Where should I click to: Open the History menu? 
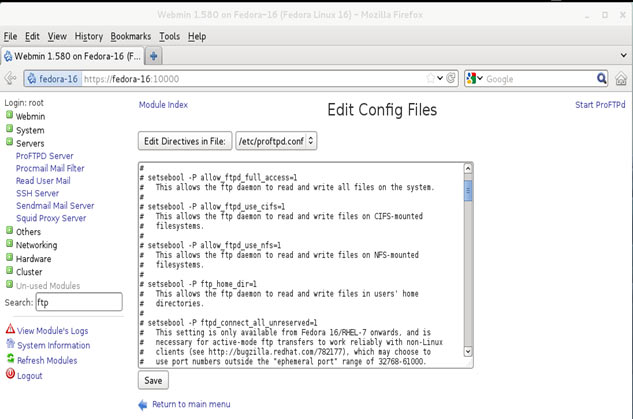[x=88, y=36]
